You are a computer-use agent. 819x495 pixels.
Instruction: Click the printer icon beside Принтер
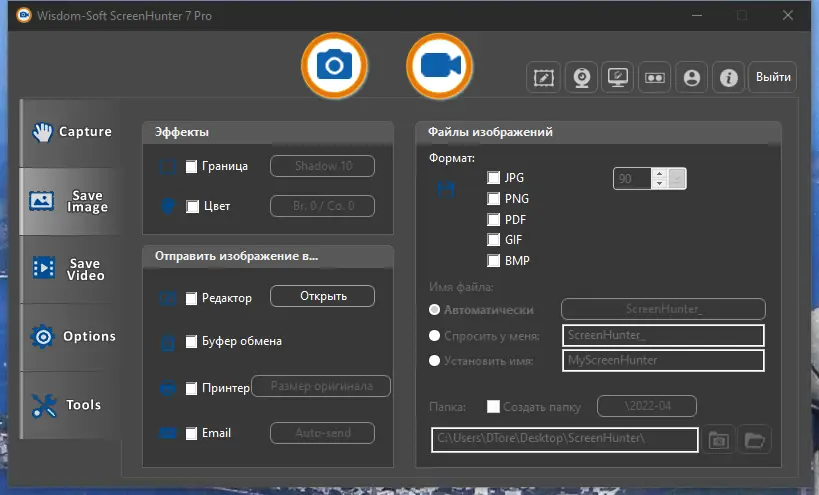pyautogui.click(x=168, y=388)
